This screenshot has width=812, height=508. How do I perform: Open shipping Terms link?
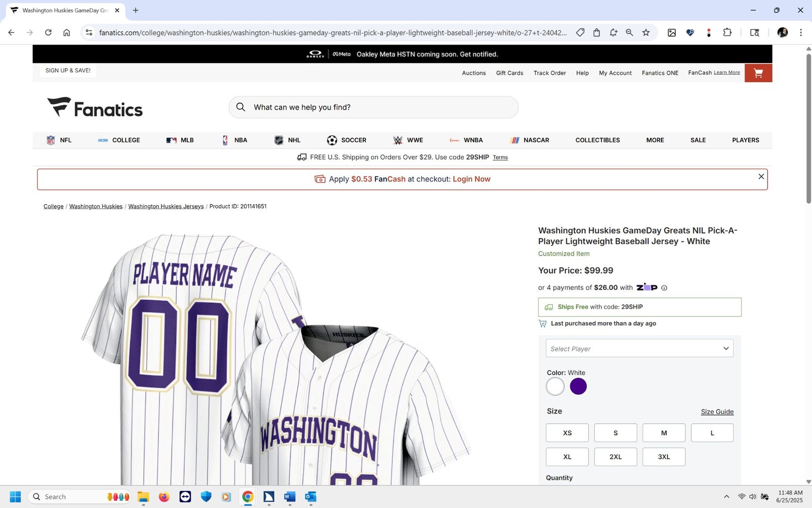500,157
